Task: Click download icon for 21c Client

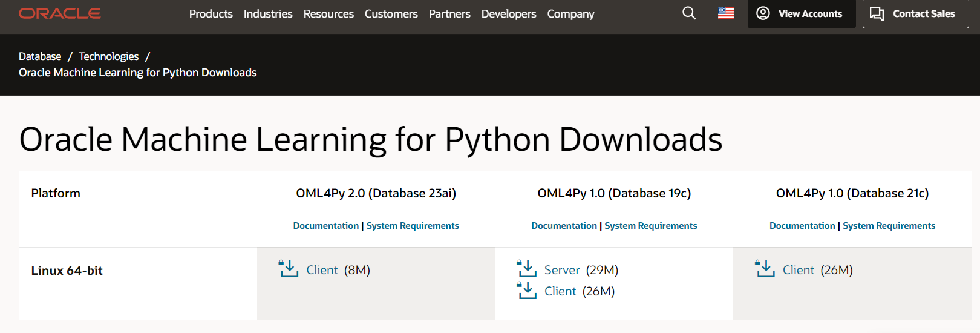Action: pos(765,269)
